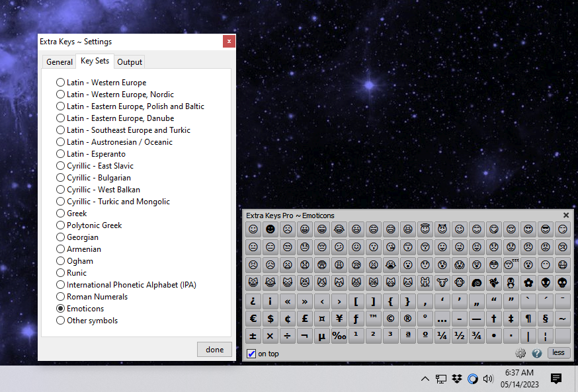Choose the Ogham key set
Screen dimensions: 578x392
(x=75, y=261)
